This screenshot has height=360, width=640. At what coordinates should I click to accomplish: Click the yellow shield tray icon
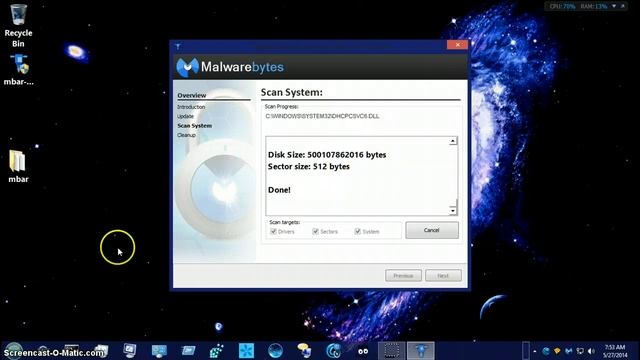(x=557, y=351)
